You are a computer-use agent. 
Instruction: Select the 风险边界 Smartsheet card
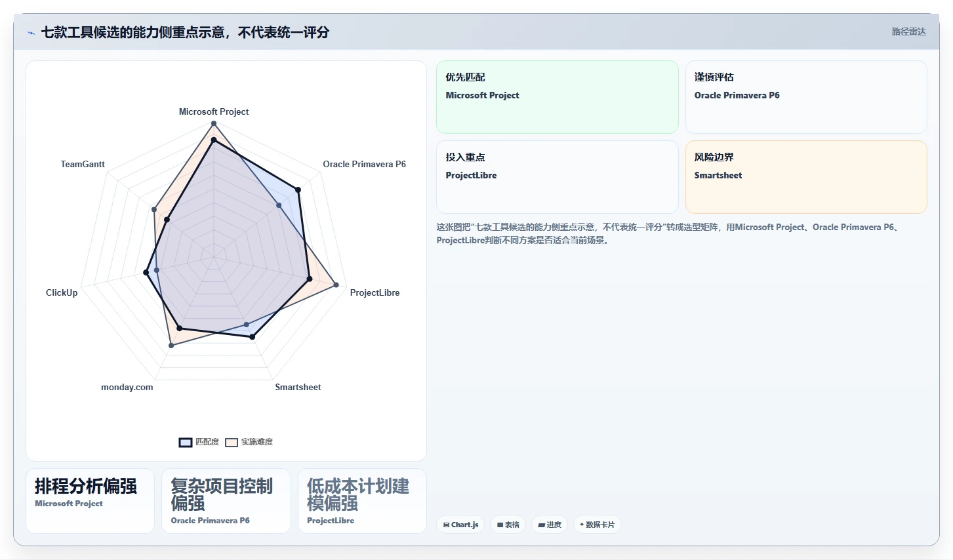pyautogui.click(x=806, y=177)
